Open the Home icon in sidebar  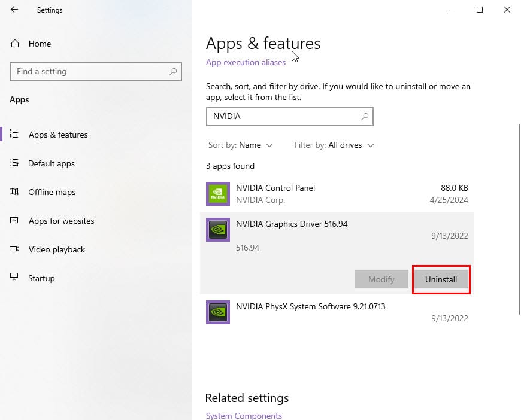[15, 44]
